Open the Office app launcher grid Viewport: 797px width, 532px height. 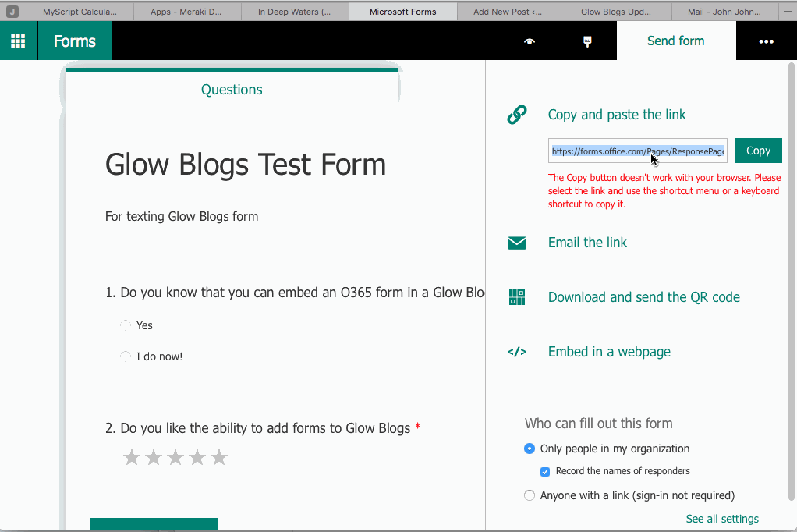pyautogui.click(x=18, y=41)
